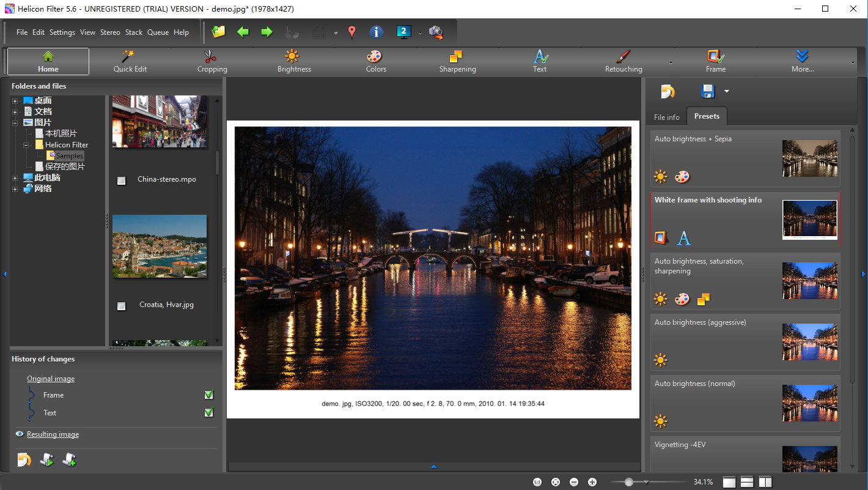
Task: Open the dropdown arrow beside the save icon
Action: click(726, 92)
